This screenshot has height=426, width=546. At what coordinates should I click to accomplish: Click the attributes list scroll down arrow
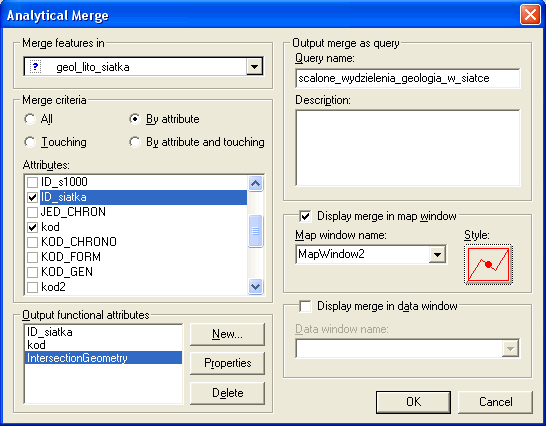click(x=256, y=287)
